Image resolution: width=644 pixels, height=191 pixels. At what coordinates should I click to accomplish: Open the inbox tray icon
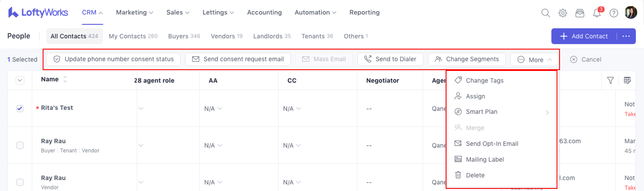pos(580,13)
